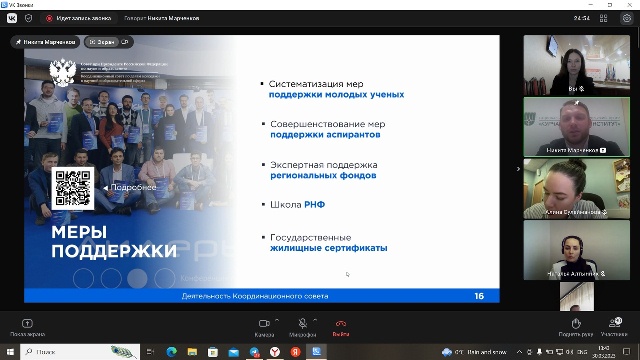The width and height of the screenshot is (640, 360).
Task: Open Yandex Browser from the taskbar
Action: pyautogui.click(x=275, y=351)
